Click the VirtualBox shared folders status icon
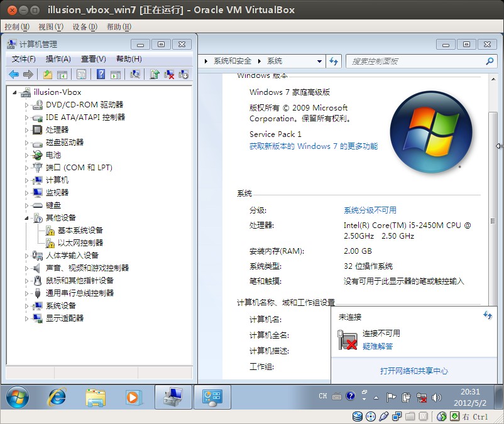The height and width of the screenshot is (424, 504). pos(410,416)
